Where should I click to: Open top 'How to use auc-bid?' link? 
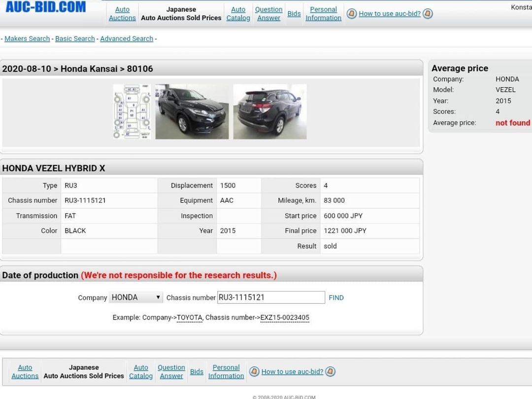(x=390, y=14)
